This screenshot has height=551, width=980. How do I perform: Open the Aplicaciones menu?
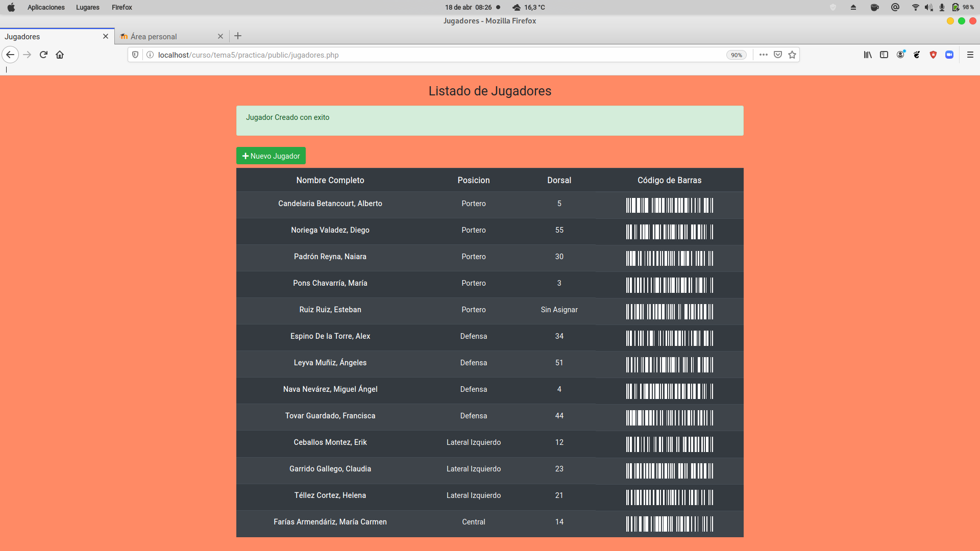pyautogui.click(x=46, y=7)
